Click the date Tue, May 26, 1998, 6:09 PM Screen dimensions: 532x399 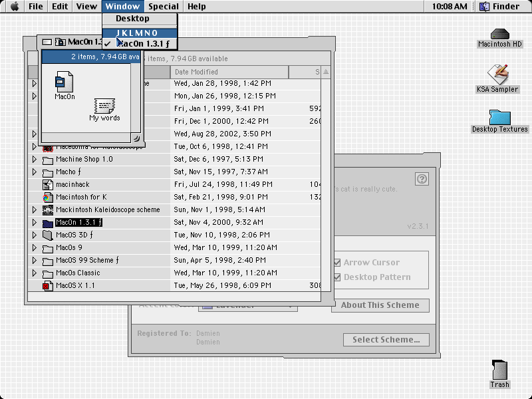pyautogui.click(x=223, y=286)
